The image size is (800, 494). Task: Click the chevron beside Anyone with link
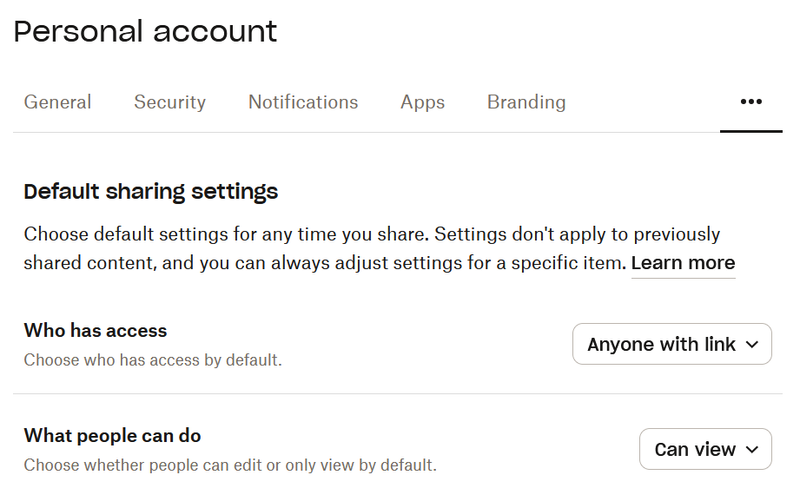coord(753,345)
